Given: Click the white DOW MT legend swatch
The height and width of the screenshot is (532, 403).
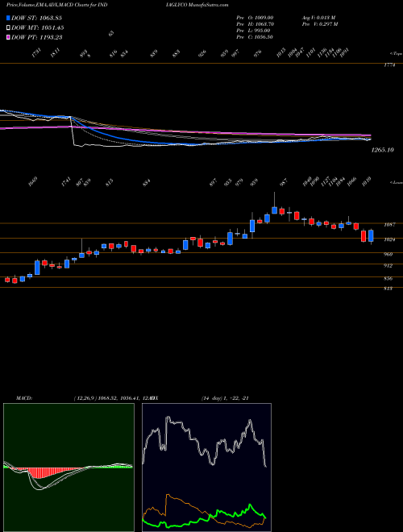Looking at the screenshot, I should (x=9, y=28).
